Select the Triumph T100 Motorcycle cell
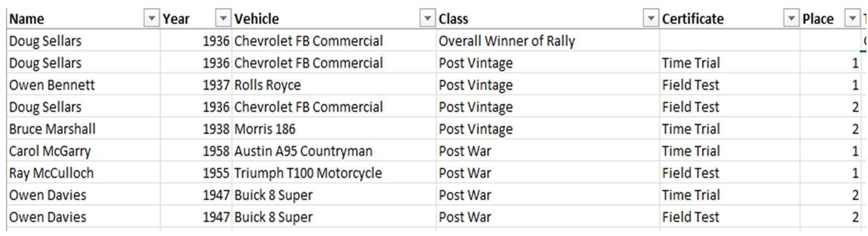 point(308,173)
